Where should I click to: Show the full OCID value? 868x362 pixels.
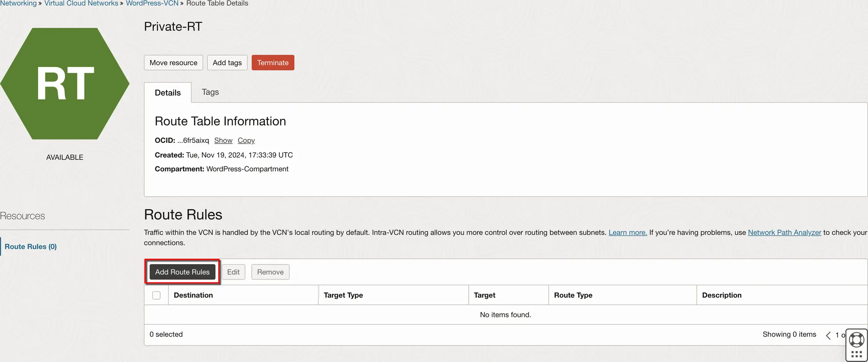(223, 140)
